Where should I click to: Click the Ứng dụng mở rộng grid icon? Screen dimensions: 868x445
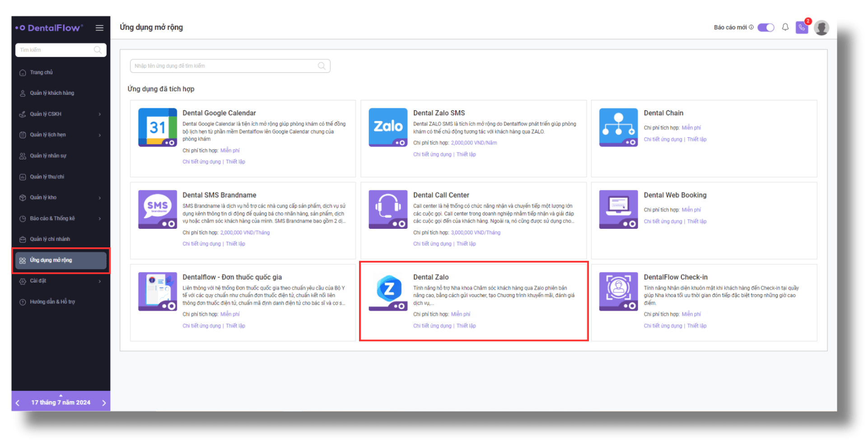click(x=23, y=260)
